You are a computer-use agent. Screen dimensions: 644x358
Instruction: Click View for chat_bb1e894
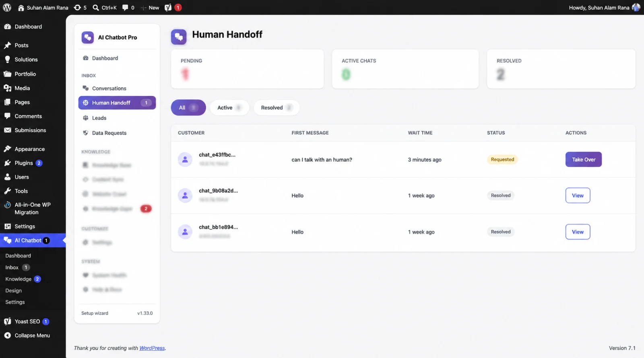click(578, 232)
